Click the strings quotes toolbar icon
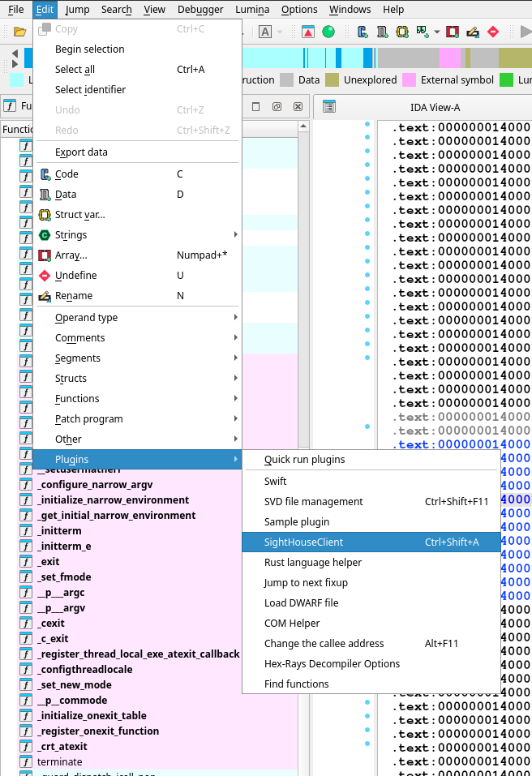532x776 pixels. pyautogui.click(x=423, y=32)
